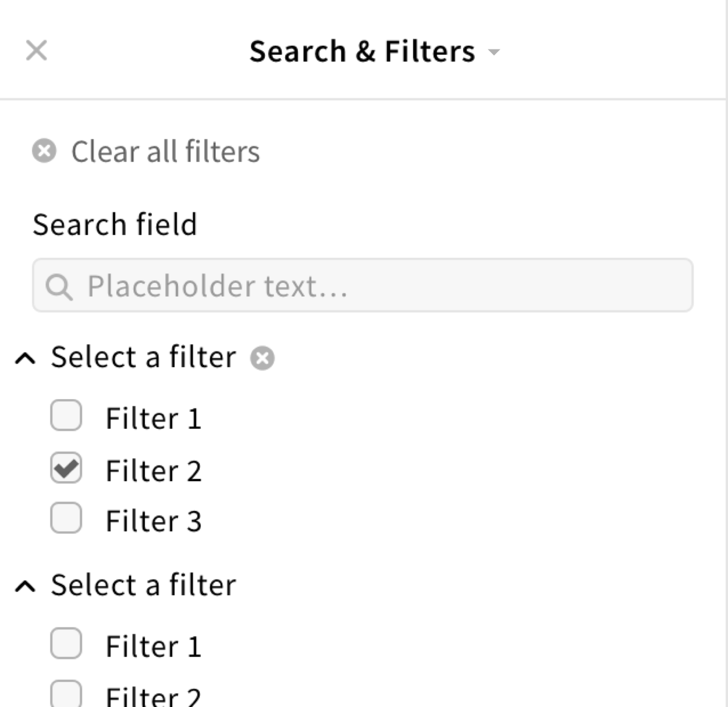728x707 pixels.
Task: Click the "Search field" label text
Action: coord(115,225)
